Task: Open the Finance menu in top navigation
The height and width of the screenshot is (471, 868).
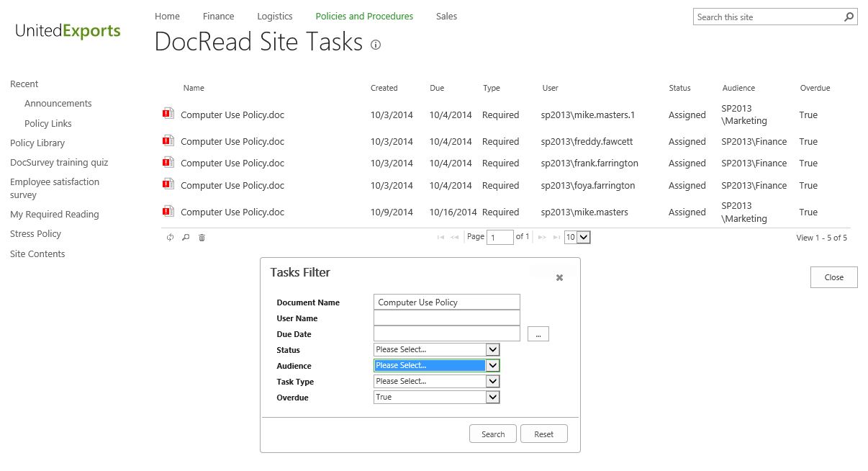Action: click(218, 16)
